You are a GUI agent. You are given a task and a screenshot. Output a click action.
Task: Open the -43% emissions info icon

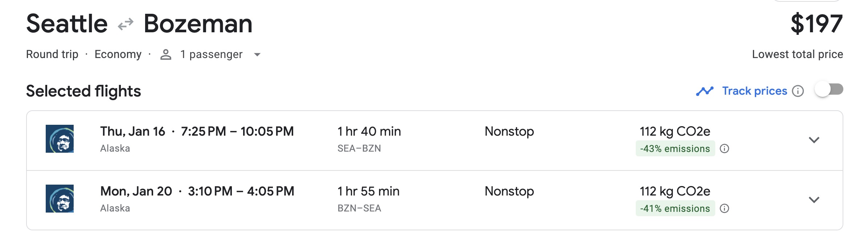(725, 149)
